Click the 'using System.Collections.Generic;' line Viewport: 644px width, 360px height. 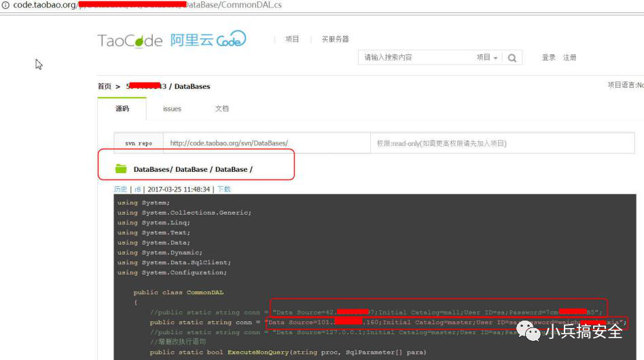(x=184, y=213)
